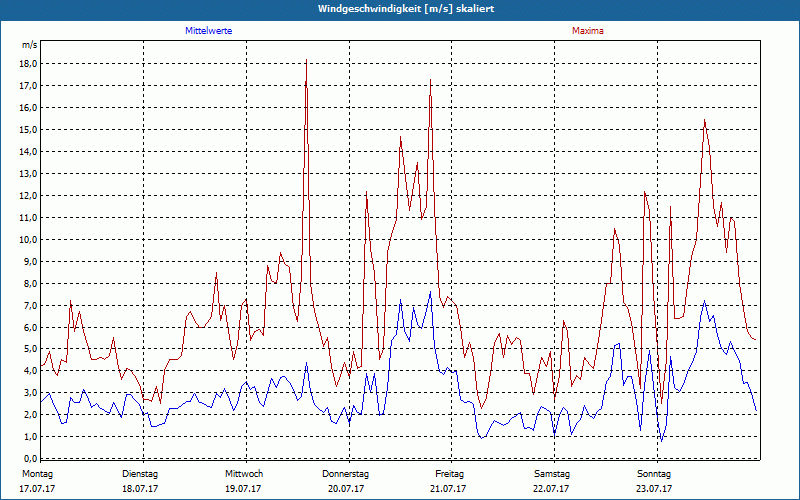Click the red Maxima peak above 18 m/s on Wednesday
Screen dimensions: 800x500
point(306,60)
